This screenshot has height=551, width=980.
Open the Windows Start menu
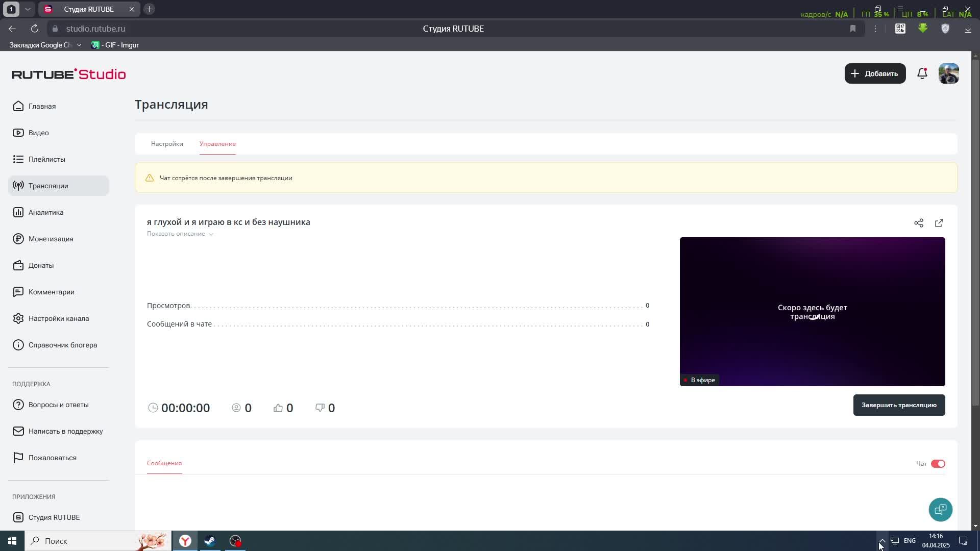12,541
